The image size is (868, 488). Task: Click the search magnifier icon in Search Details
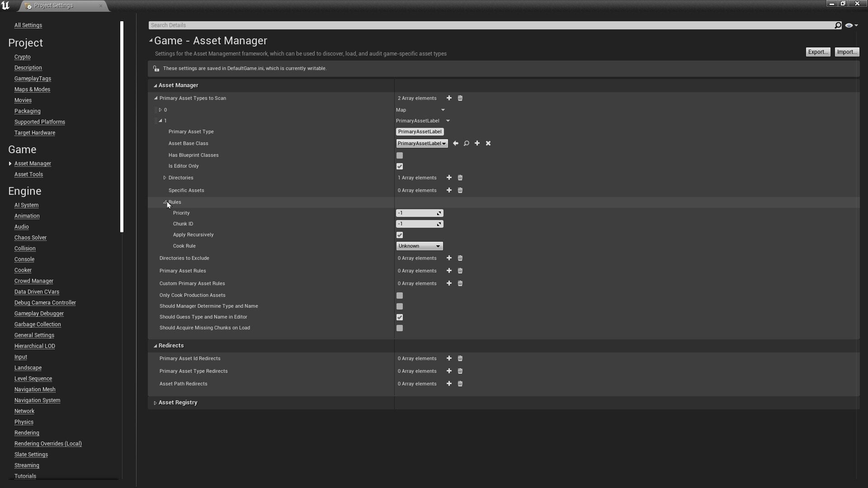click(x=838, y=25)
